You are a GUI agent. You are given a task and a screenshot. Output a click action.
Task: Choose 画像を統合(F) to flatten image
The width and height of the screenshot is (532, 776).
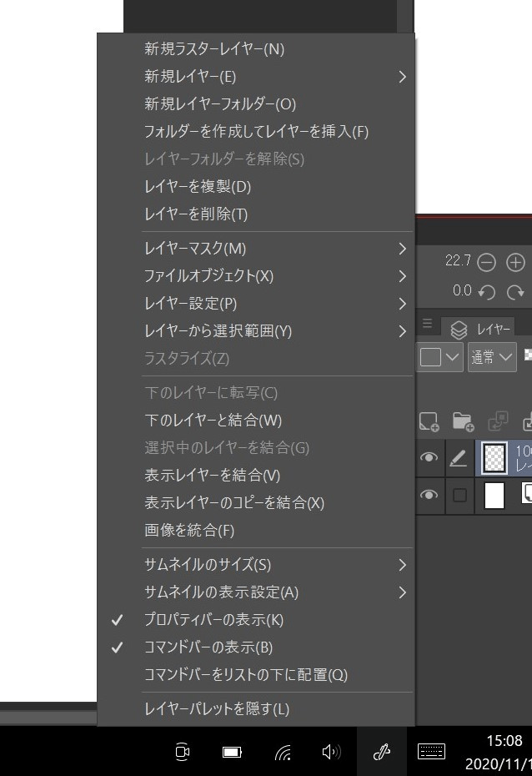(256, 531)
